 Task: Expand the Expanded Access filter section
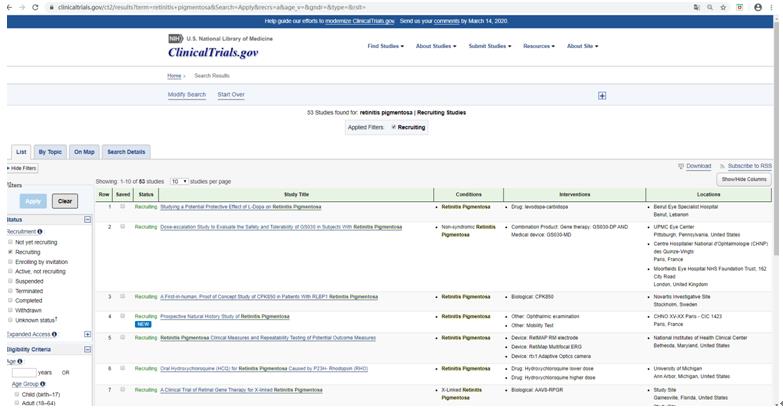pos(87,334)
